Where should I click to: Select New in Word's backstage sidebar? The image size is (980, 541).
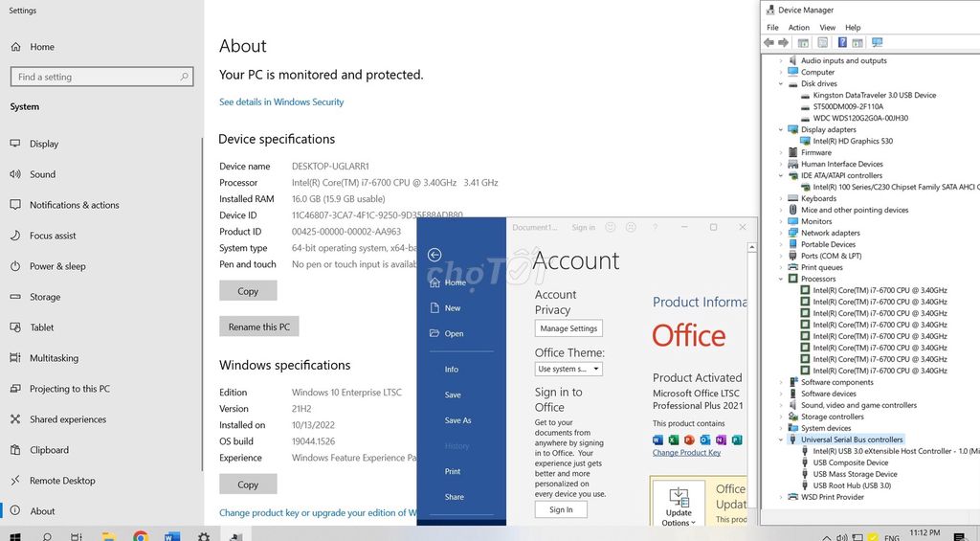[446, 308]
